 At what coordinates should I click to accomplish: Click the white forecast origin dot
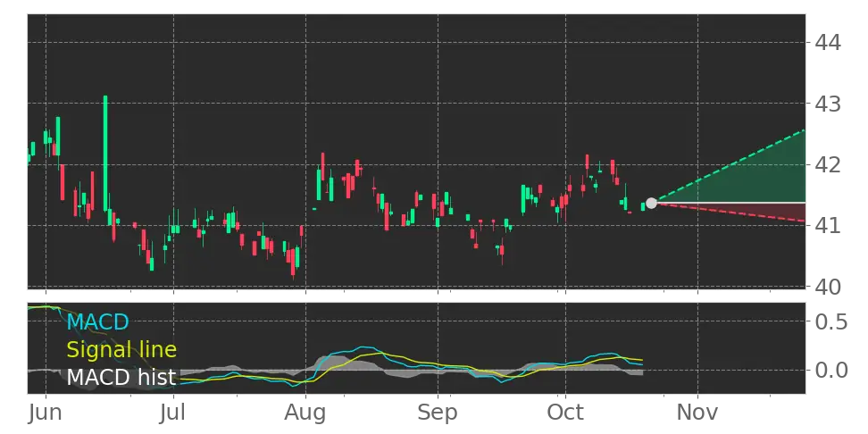pos(651,204)
